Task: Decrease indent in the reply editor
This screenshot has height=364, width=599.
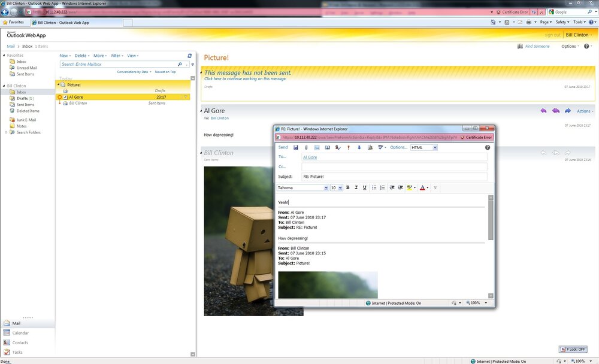Action: 392,187
